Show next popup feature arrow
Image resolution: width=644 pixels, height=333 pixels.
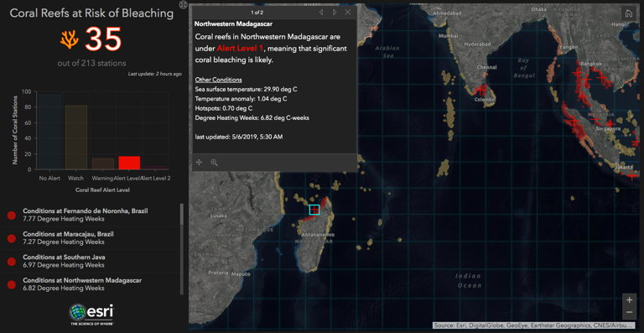[x=335, y=13]
